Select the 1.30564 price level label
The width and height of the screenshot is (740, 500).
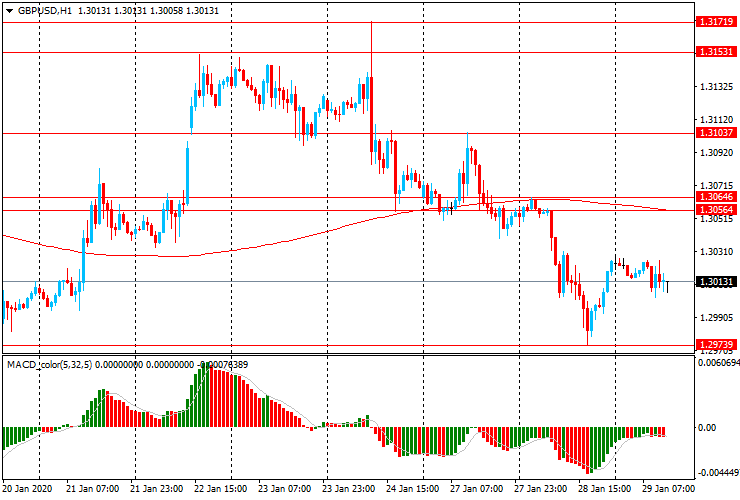[x=716, y=210]
